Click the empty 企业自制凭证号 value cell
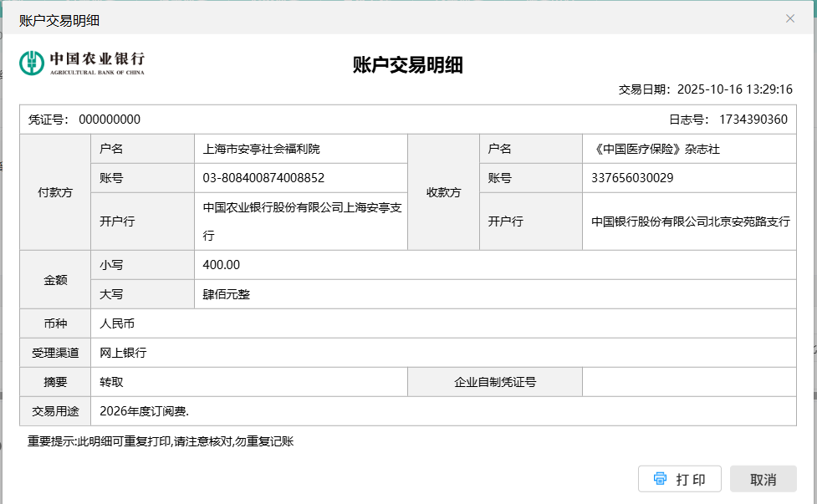Screen dimensions: 817x504 [x=688, y=382]
